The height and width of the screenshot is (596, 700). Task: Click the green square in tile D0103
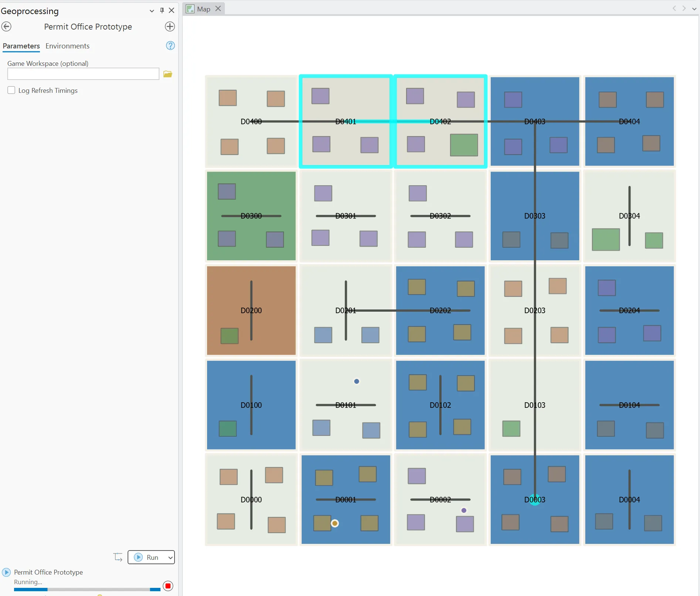511,429
